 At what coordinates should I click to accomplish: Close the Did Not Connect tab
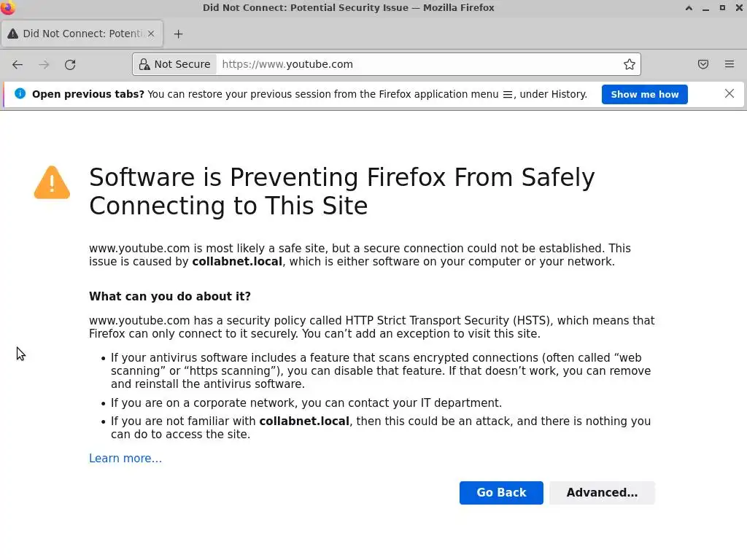point(152,34)
